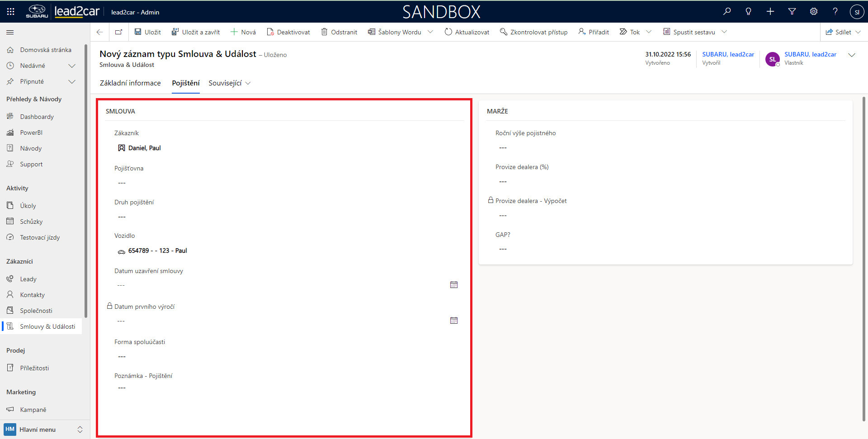Open the app launcher waffle icon
The width and height of the screenshot is (868, 439).
11,12
